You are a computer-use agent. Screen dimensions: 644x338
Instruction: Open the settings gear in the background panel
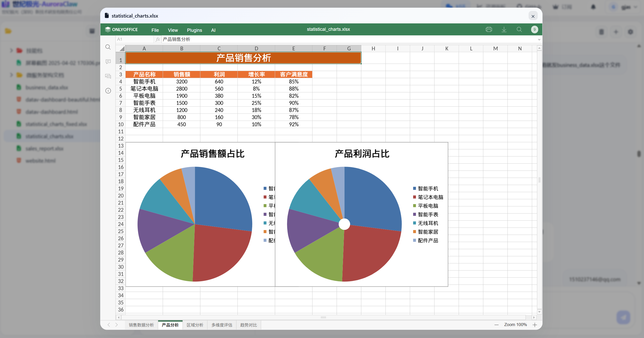tap(630, 32)
